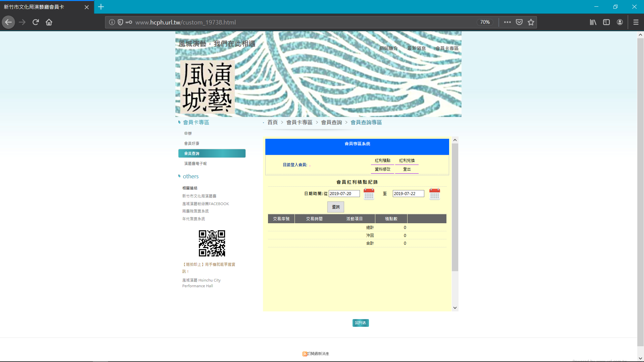The width and height of the screenshot is (644, 362).
Task: Select 會員查詢 in the sidebar
Action: tap(212, 154)
